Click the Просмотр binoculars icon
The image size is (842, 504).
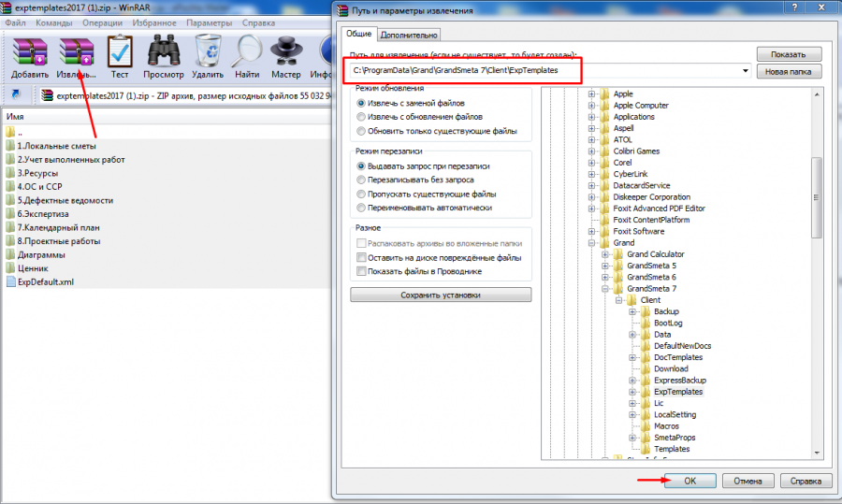[164, 52]
